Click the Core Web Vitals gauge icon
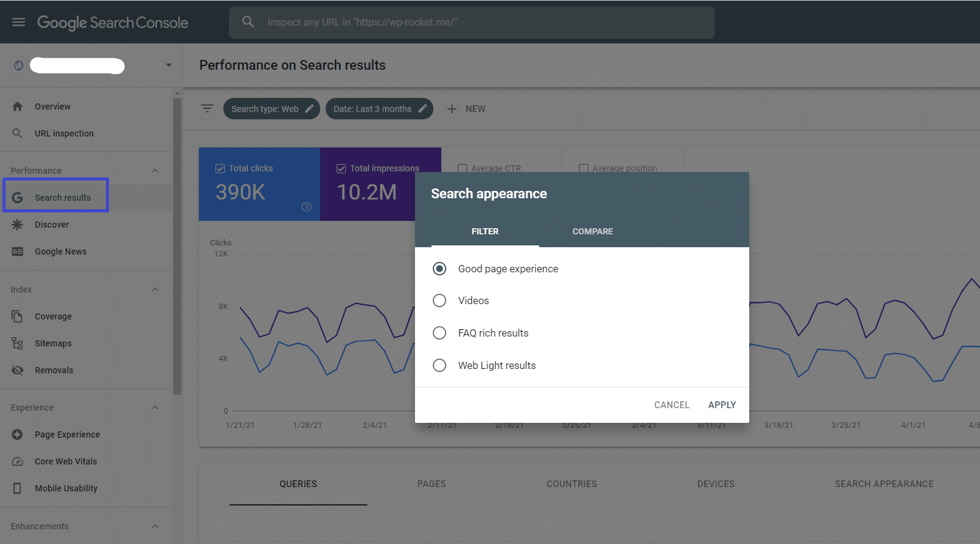This screenshot has height=544, width=980. click(x=17, y=461)
